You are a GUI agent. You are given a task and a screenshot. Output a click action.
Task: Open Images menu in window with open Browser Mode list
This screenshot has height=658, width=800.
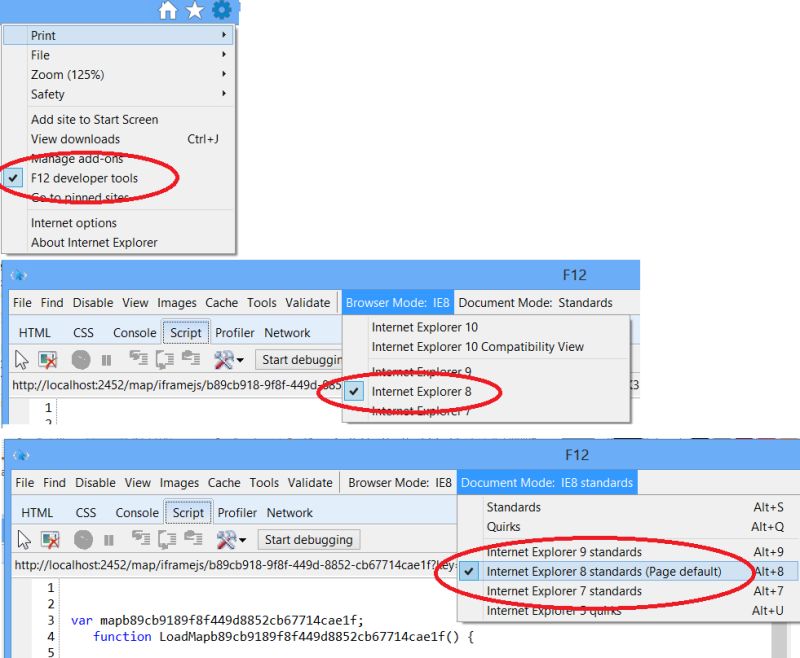point(177,303)
